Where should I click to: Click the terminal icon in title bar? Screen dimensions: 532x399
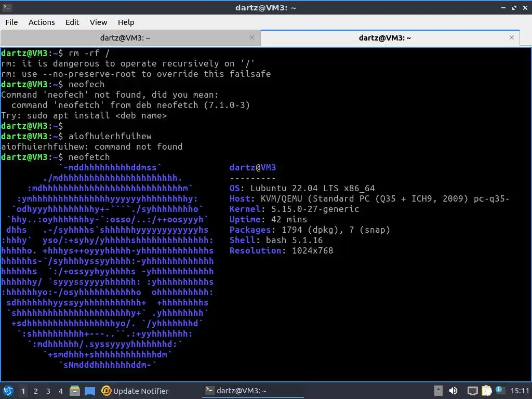point(7,7)
